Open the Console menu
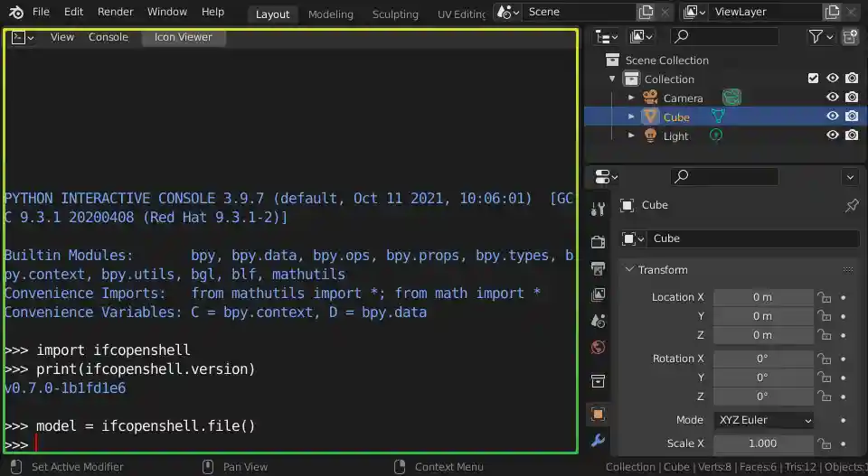 coord(108,37)
